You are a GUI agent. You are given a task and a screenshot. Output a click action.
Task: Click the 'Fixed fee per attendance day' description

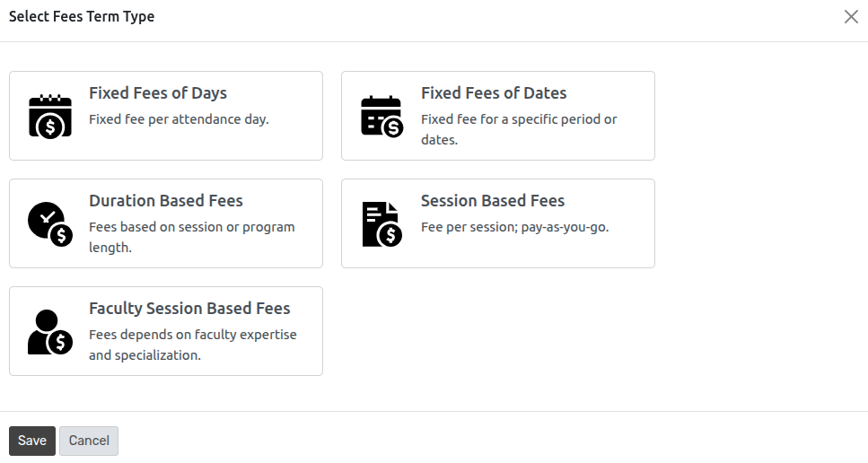click(x=179, y=119)
